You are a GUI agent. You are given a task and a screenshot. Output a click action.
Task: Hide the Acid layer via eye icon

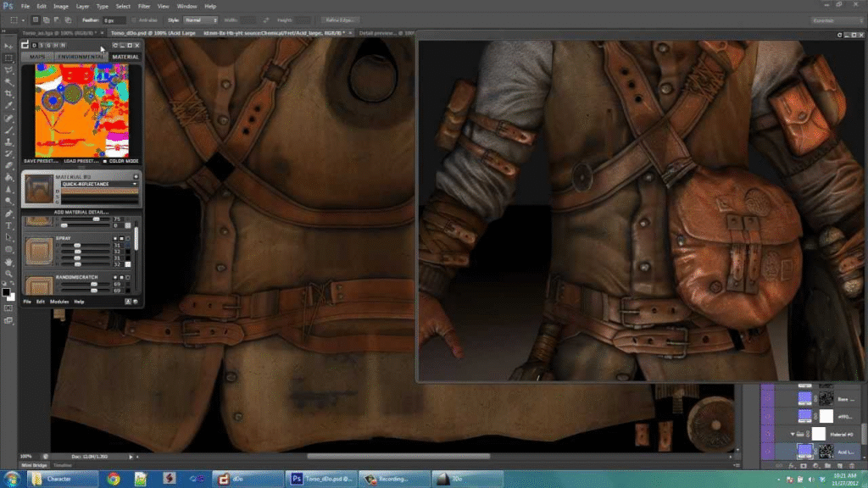766,452
